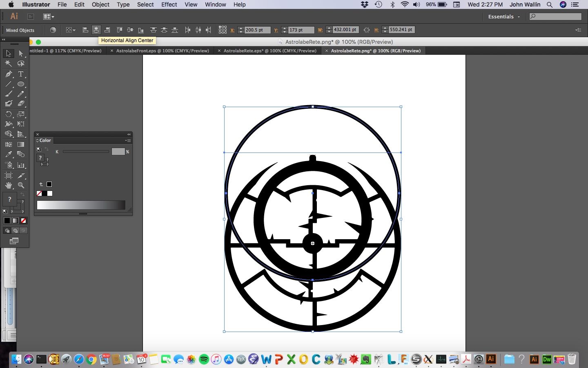
Task: Select the Perspective Grid tool
Action: [x=21, y=134]
